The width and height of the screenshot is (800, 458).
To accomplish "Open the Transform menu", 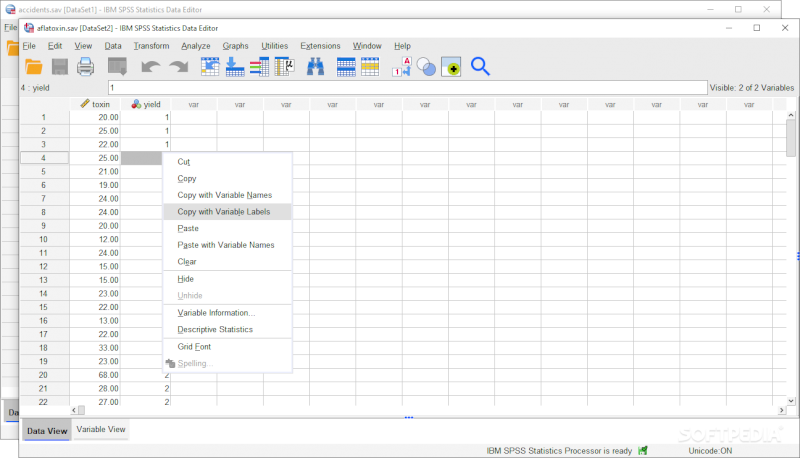I will point(151,46).
